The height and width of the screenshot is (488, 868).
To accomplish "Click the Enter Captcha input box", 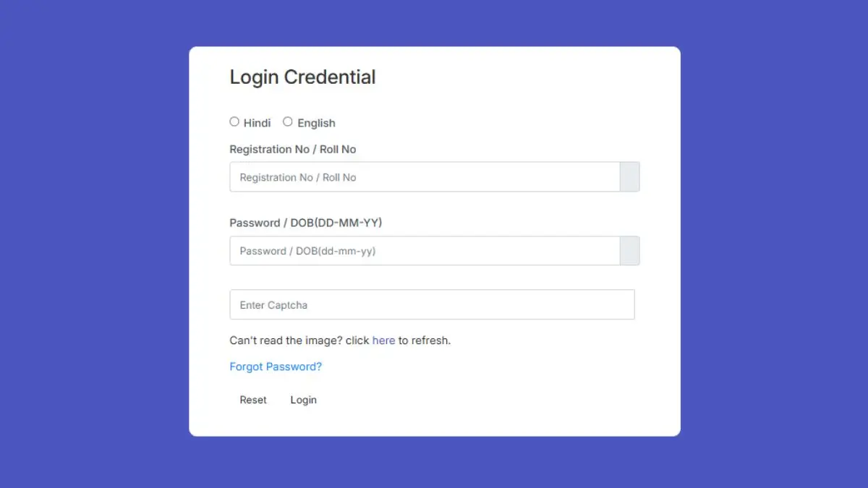I will coord(432,304).
